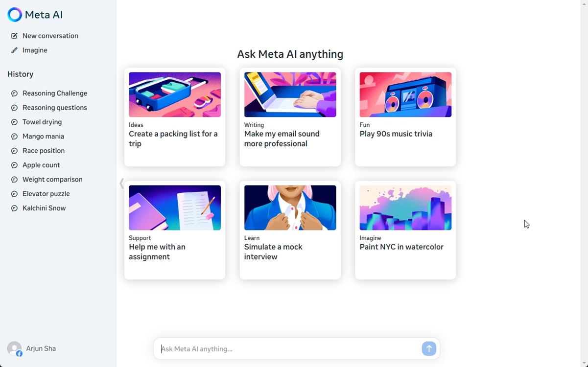Click the chat icon beside "Towel drying"
The image size is (588, 367).
(x=14, y=121)
